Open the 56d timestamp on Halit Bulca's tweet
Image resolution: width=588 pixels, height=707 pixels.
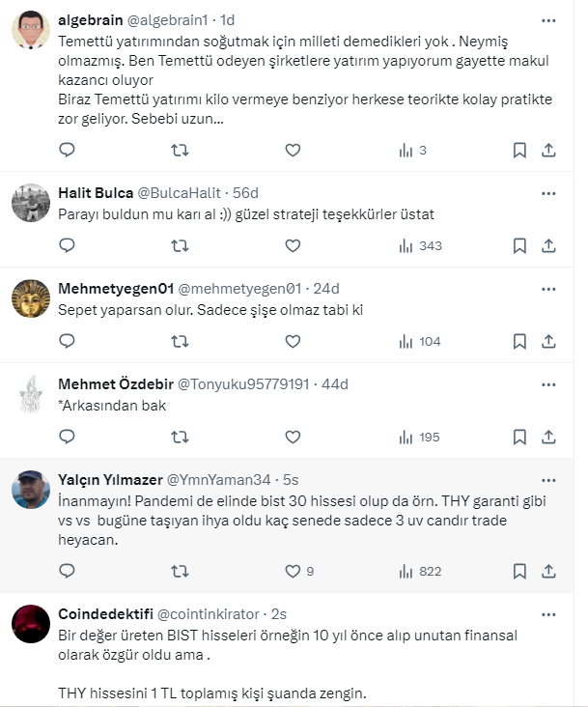(x=245, y=192)
